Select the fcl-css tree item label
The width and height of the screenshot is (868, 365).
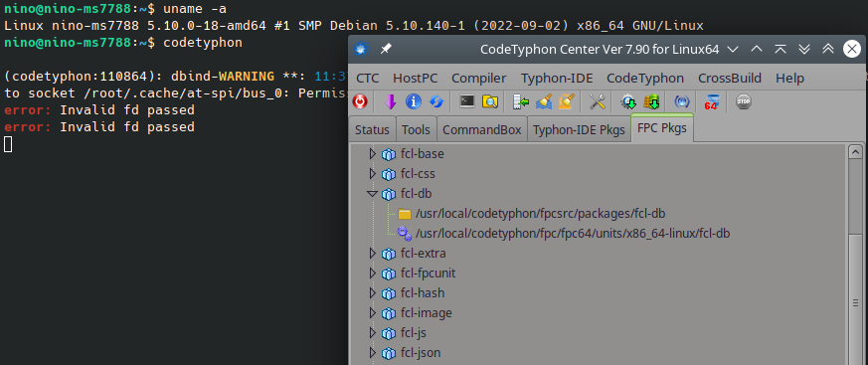[418, 174]
